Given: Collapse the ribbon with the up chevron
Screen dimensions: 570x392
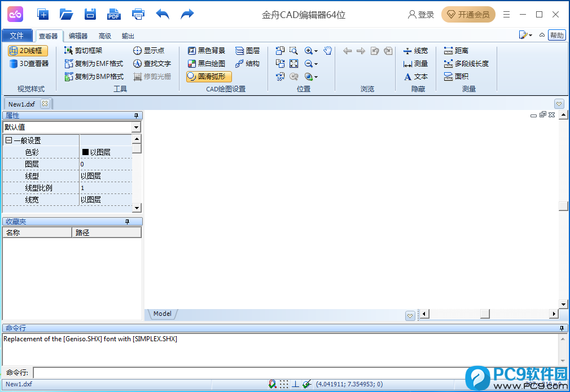Looking at the screenshot, I should 542,35.
